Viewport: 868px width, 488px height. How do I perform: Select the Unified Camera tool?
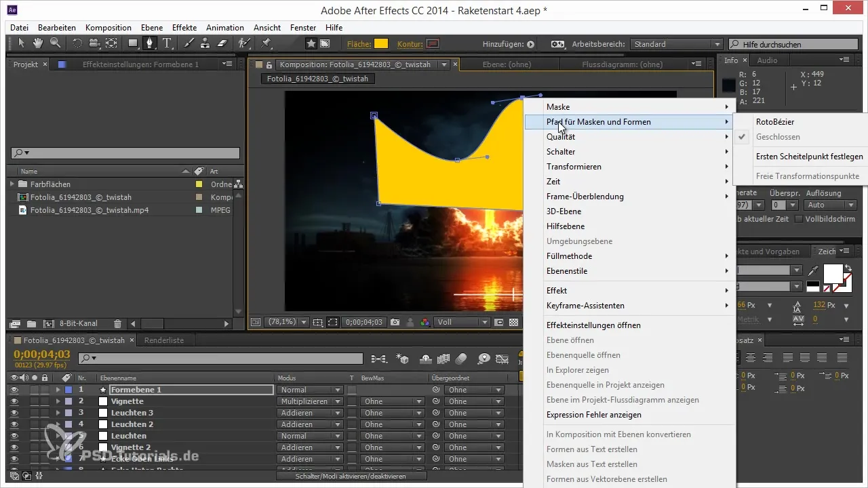pyautogui.click(x=94, y=43)
